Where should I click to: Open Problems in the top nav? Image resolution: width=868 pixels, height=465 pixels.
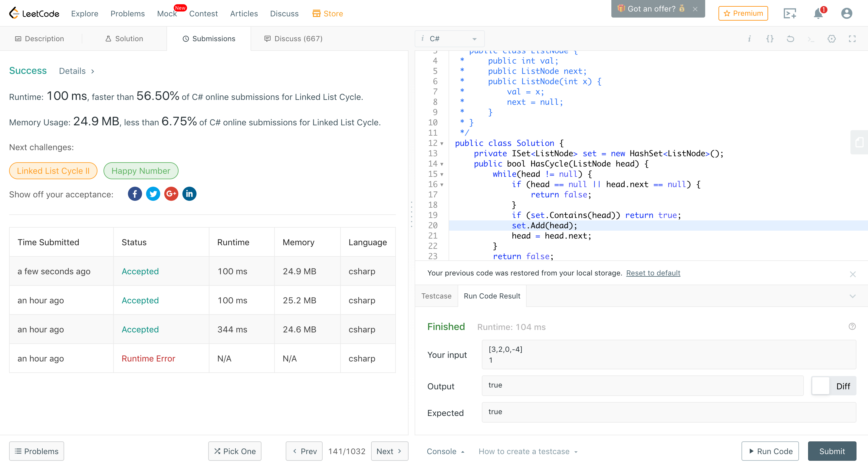point(127,14)
